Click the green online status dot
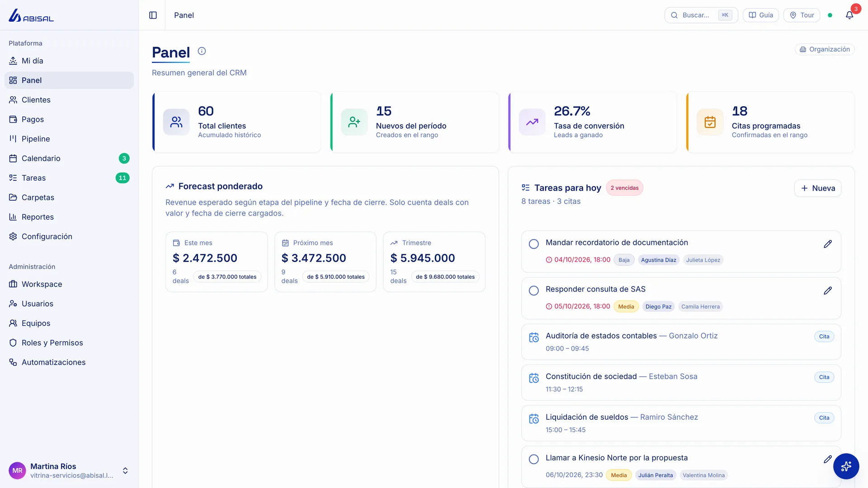The image size is (868, 488). point(830,15)
